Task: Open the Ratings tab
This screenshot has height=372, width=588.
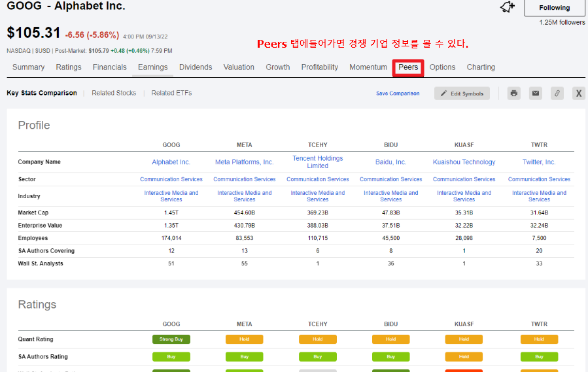Action: click(69, 67)
